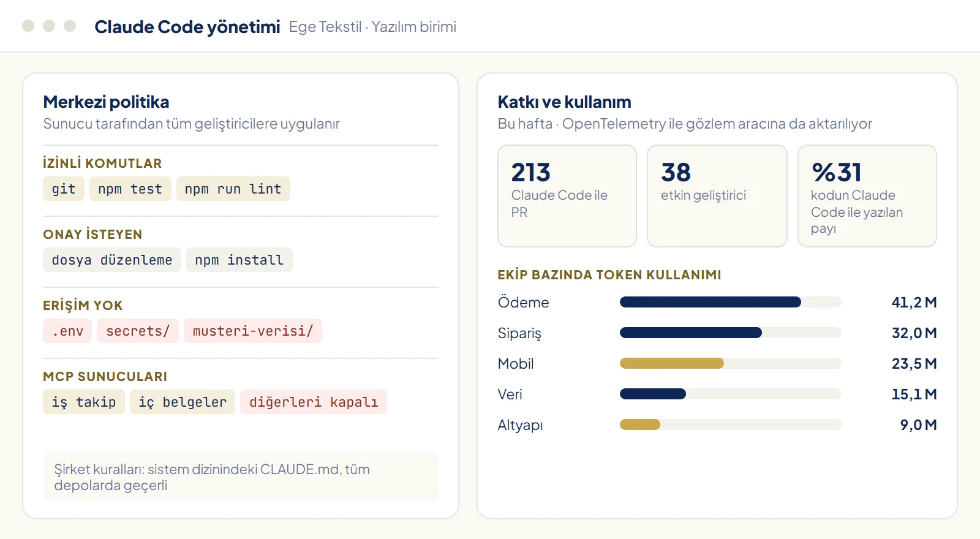
Task: Select the musteri-verisi/ blocked chip
Action: [x=253, y=331]
